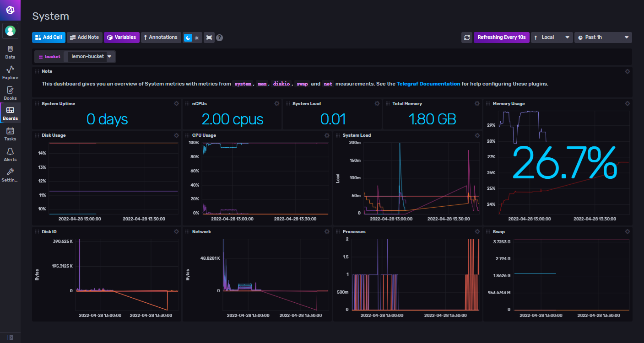Open the Telegraf Documentation link
The height and width of the screenshot is (343, 644).
click(428, 84)
